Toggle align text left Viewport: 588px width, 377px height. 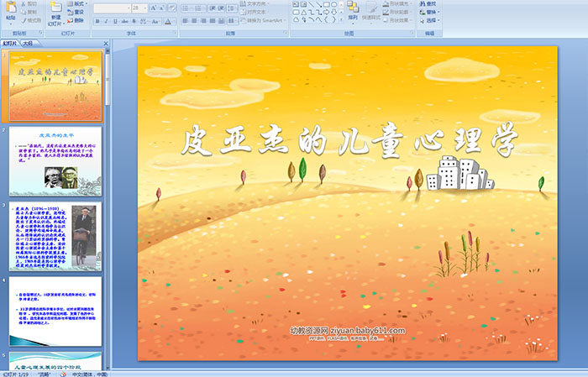(x=185, y=21)
